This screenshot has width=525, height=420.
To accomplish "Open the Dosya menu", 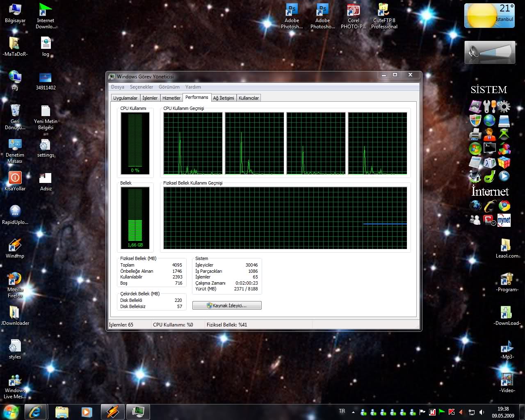I will (117, 87).
